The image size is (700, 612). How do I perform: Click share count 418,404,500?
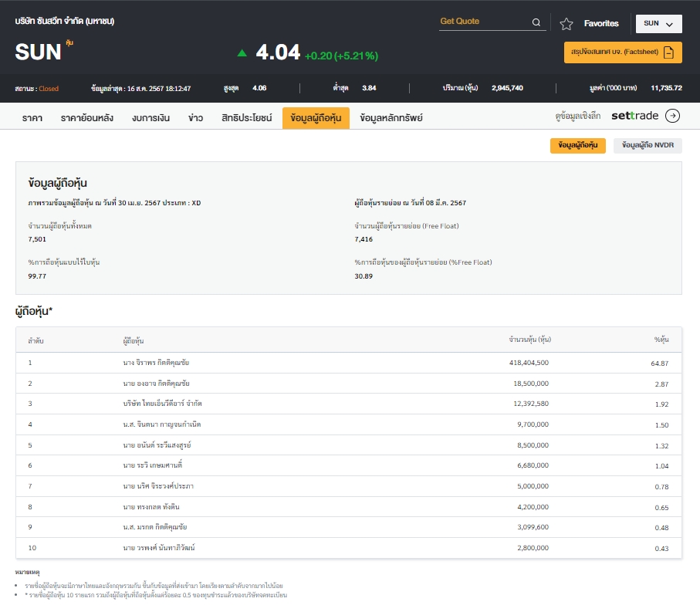(x=529, y=363)
